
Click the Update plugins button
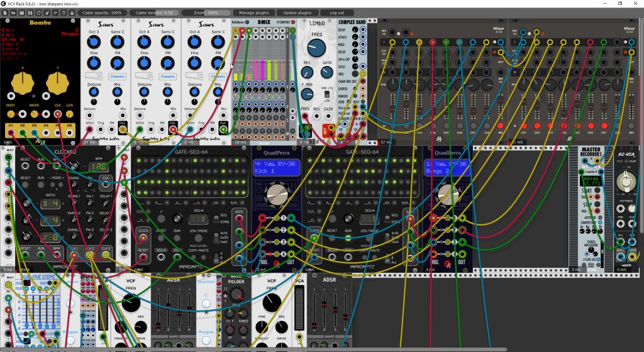[x=297, y=13]
